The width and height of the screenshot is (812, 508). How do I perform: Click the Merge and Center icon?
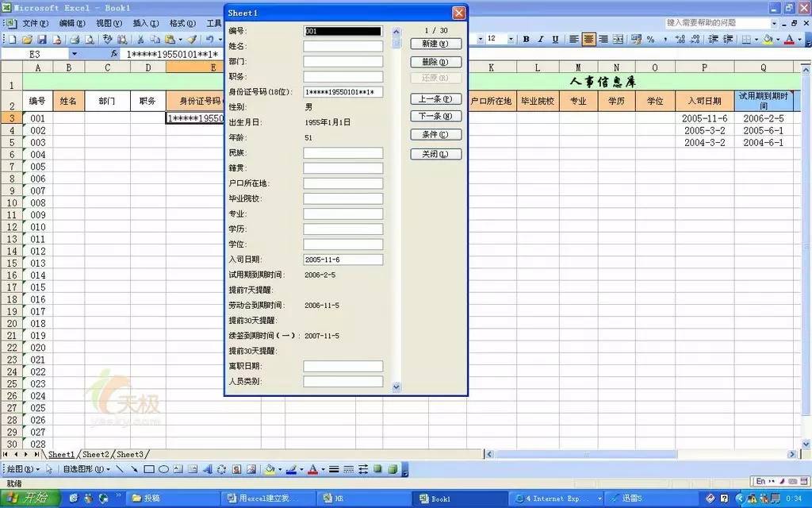[x=617, y=38]
